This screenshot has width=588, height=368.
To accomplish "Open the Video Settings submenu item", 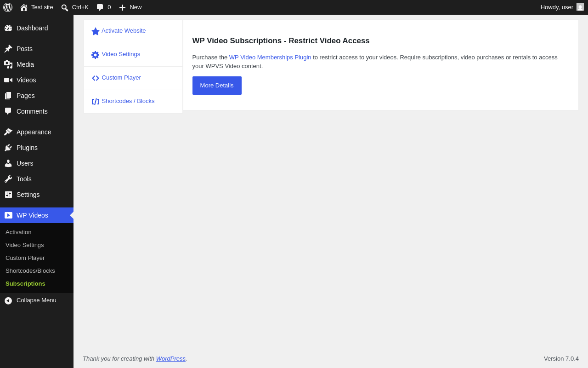I will [25, 245].
